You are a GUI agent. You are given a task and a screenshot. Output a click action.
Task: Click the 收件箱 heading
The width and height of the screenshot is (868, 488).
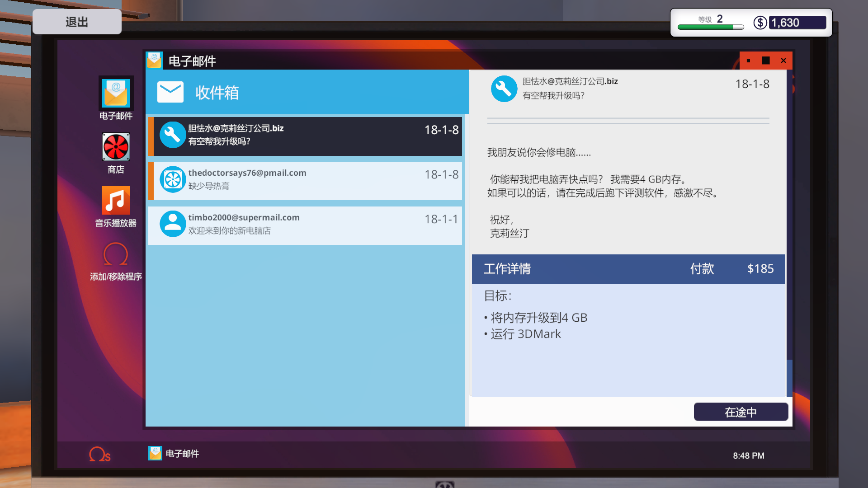click(217, 92)
